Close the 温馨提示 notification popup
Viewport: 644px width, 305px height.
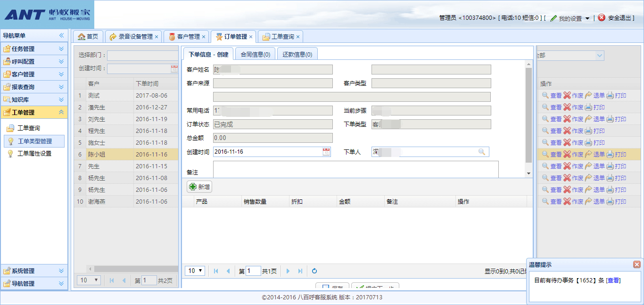coord(636,264)
